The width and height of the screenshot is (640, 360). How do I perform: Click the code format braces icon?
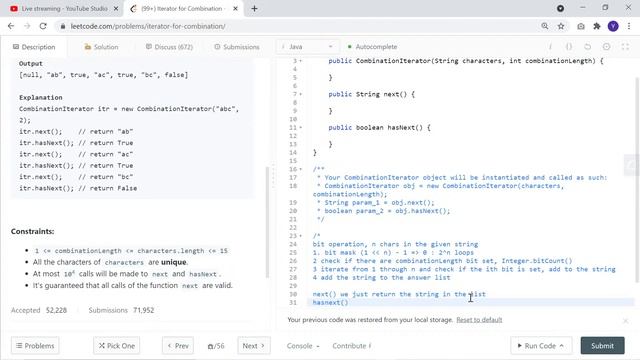tap(569, 47)
